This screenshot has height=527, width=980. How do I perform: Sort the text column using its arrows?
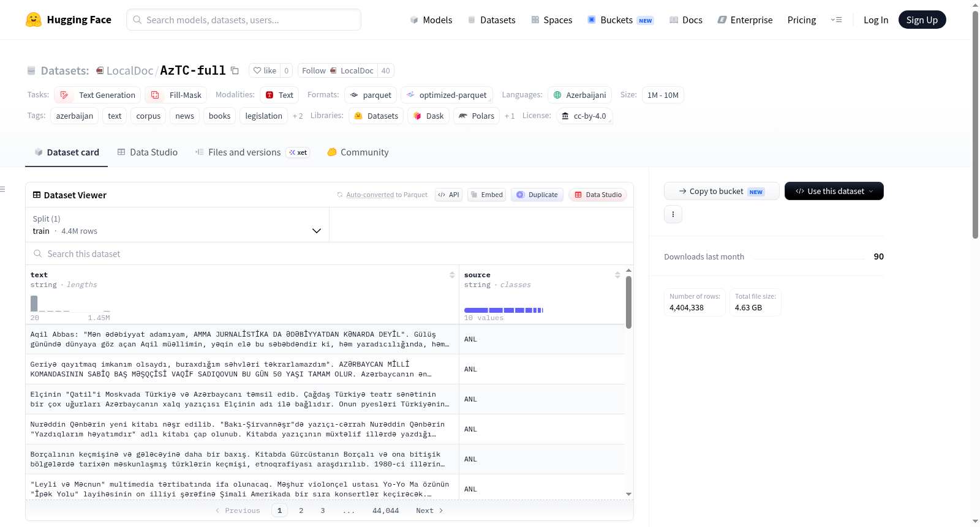[x=452, y=275]
